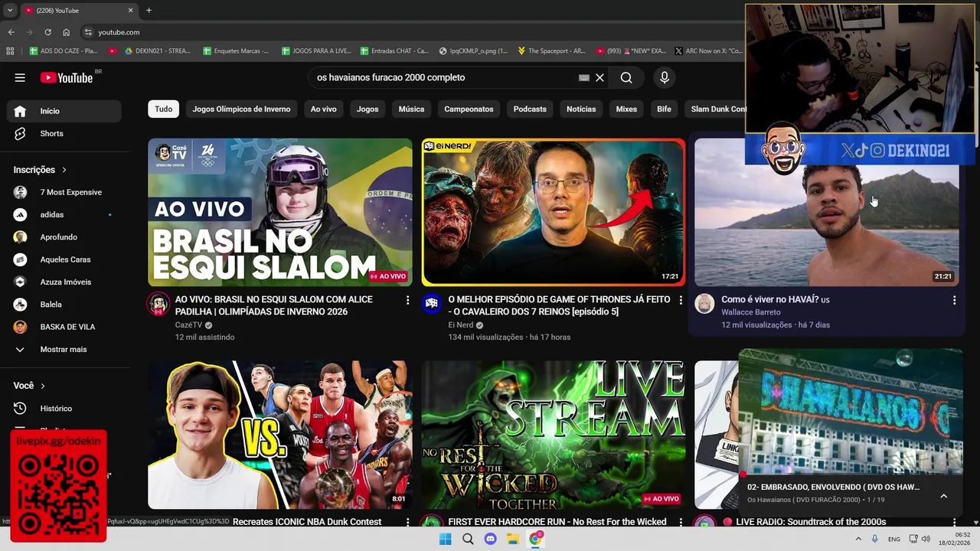
Task: Open Shorts in the sidebar
Action: point(64,133)
